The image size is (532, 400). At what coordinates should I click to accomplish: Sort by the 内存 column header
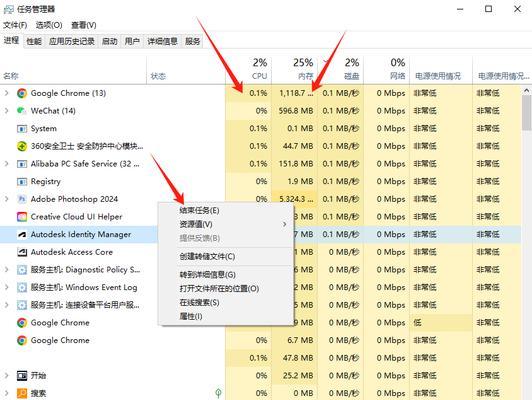click(x=294, y=69)
